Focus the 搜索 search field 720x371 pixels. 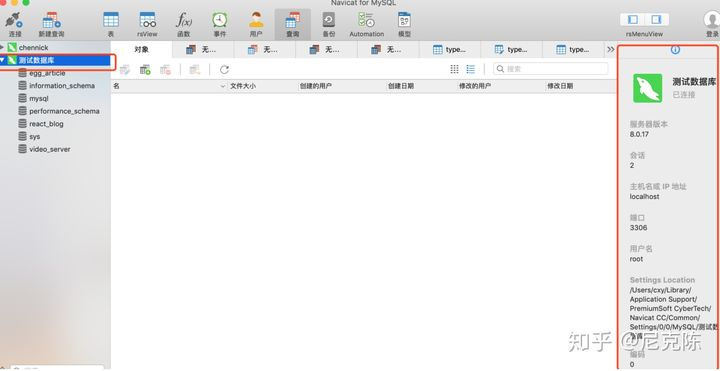click(551, 69)
